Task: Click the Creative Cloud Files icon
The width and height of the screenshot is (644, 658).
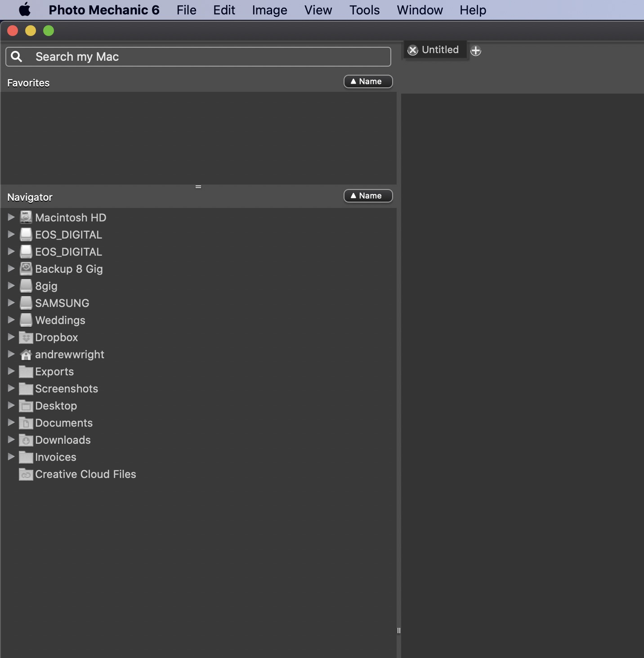Action: pos(26,474)
